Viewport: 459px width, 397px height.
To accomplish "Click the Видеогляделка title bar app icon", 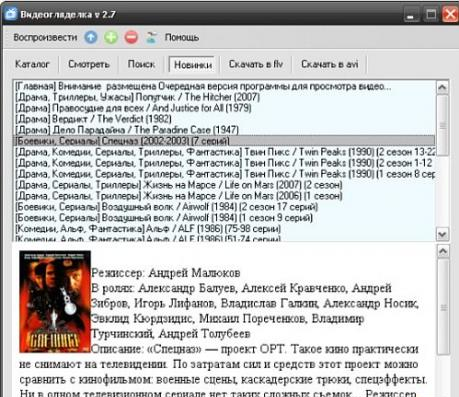I will 10,14.
